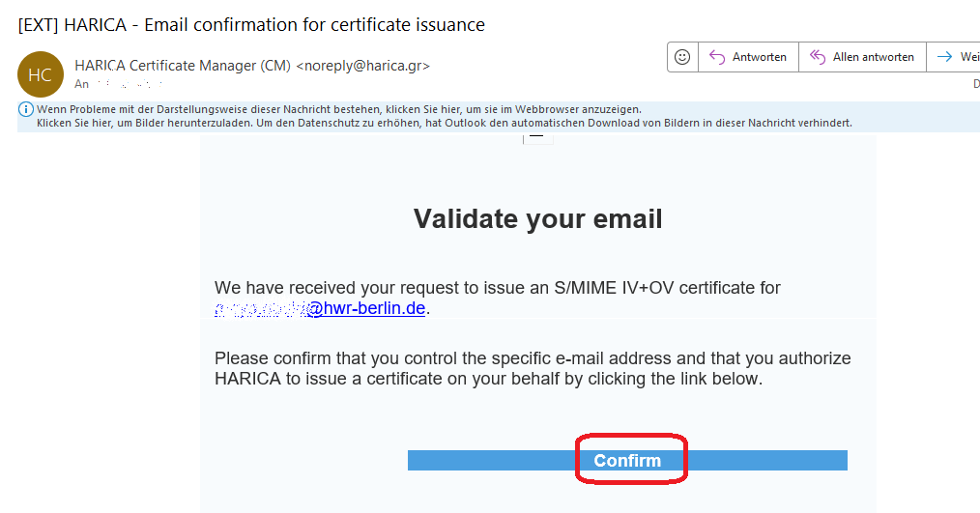This screenshot has width=980, height=513.
Task: Click paragraph about authorizing HARICA
Action: (533, 368)
